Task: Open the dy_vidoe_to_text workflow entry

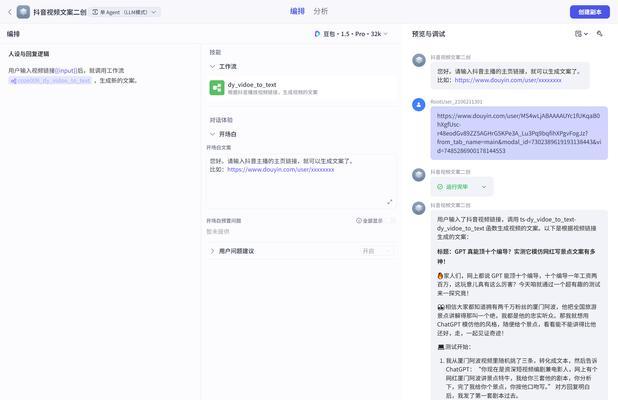Action: click(302, 88)
